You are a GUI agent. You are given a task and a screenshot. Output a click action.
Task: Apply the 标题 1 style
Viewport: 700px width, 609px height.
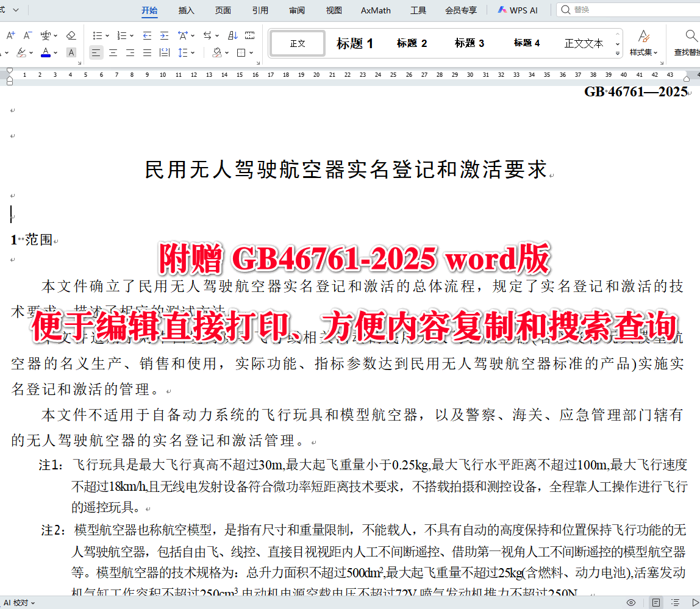click(x=354, y=43)
